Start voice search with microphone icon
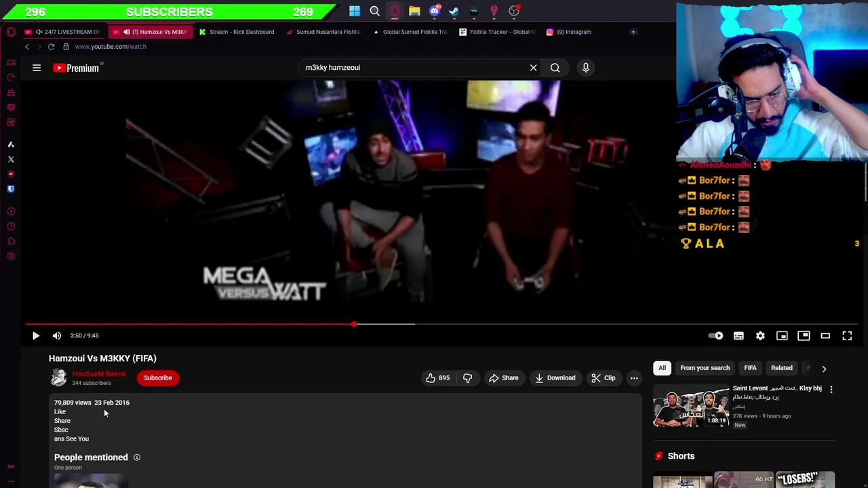868x488 pixels. pyautogui.click(x=586, y=68)
